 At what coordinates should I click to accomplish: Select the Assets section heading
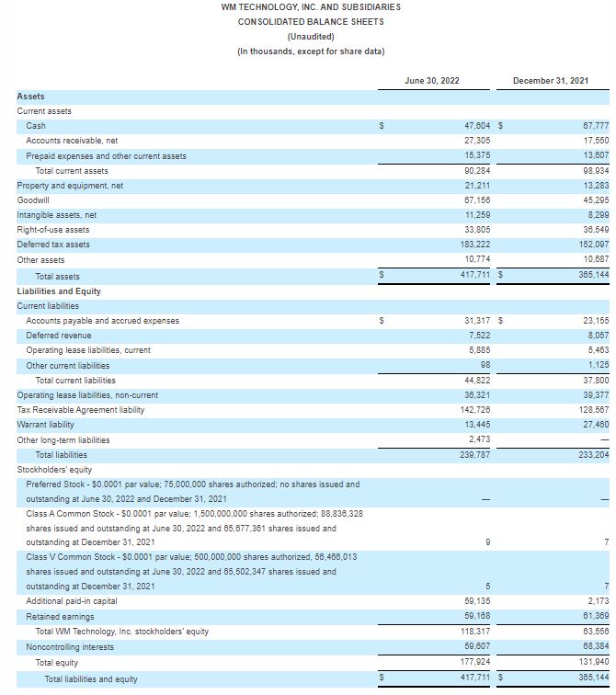[x=30, y=97]
